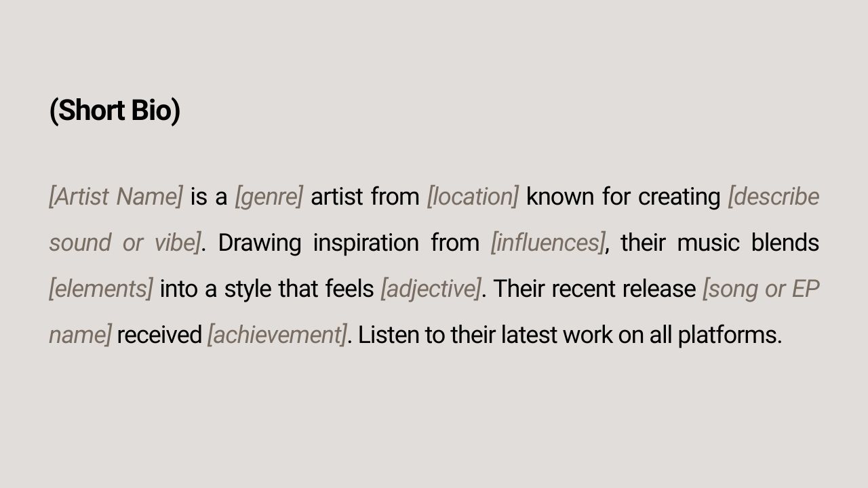Click the word 'received' in last line
This screenshot has width=868, height=488.
point(159,335)
